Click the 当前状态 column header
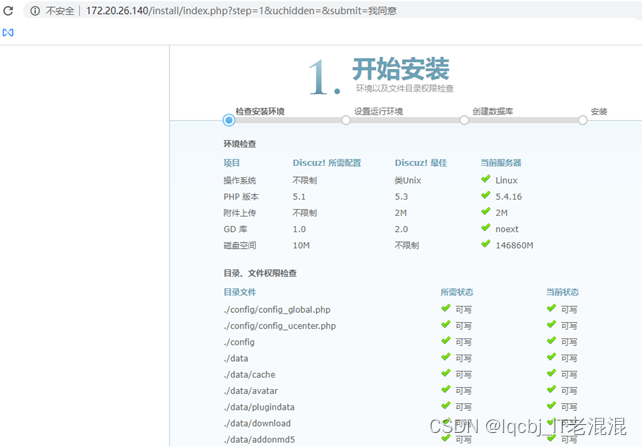The width and height of the screenshot is (642, 446). (562, 292)
